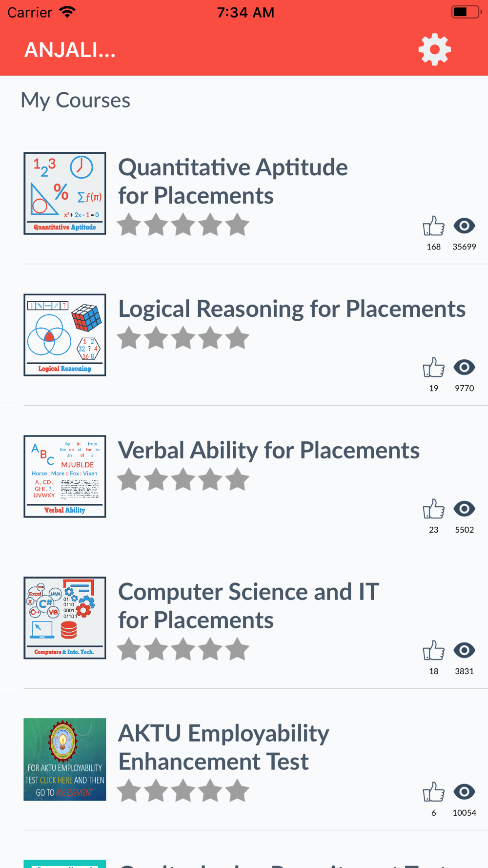Image resolution: width=488 pixels, height=868 pixels.
Task: Tap the ANJALI... profile name in header
Action: tap(70, 50)
